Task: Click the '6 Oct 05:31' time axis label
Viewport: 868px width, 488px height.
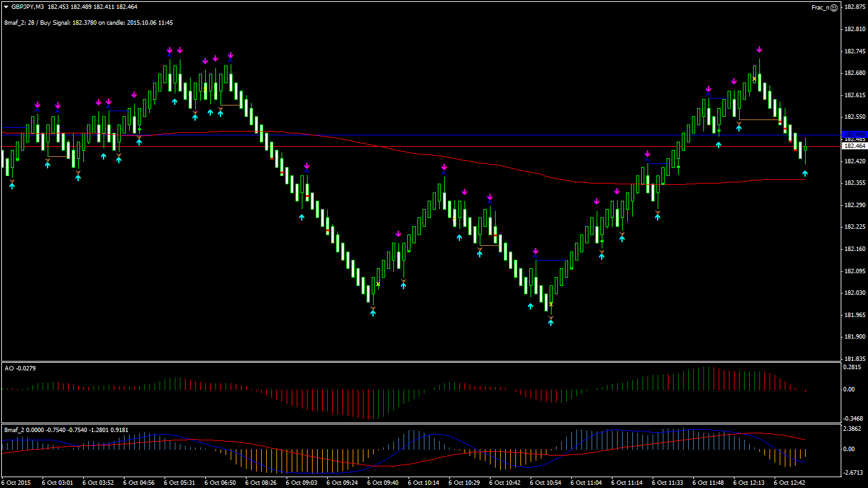Action: pyautogui.click(x=180, y=483)
